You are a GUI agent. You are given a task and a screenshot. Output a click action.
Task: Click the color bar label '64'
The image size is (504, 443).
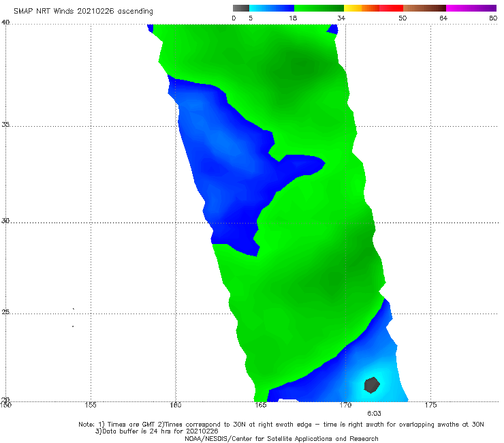click(443, 18)
